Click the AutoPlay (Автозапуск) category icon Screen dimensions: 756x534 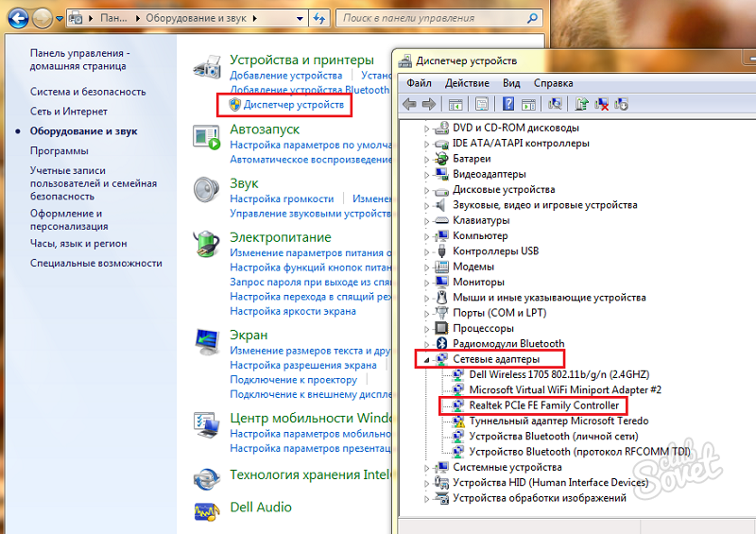[206, 137]
